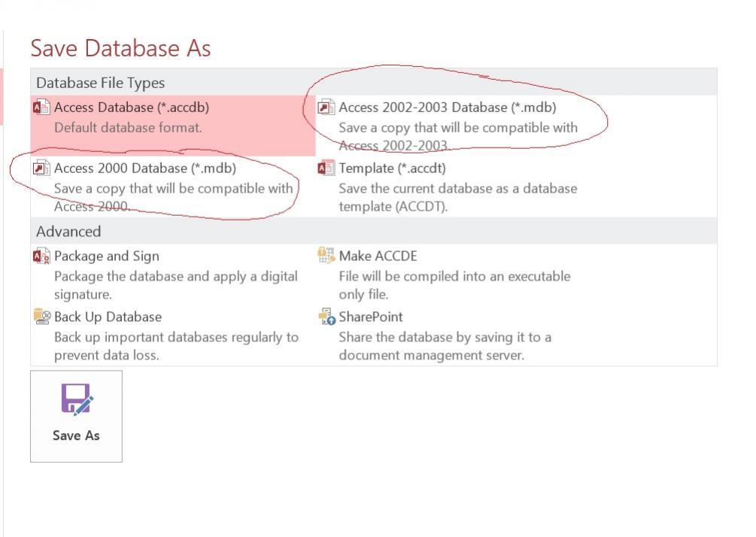Click the Database File Types header
The image size is (756, 537).
[100, 83]
